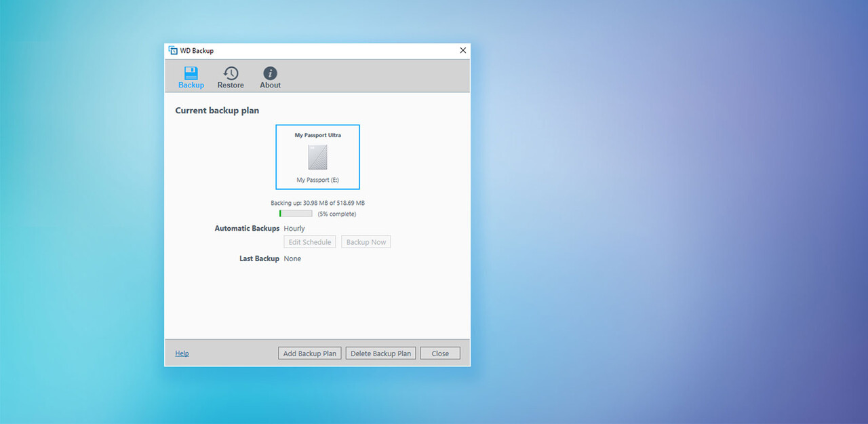This screenshot has height=424, width=868.
Task: Click the My Passport (E:) drive label
Action: (317, 180)
